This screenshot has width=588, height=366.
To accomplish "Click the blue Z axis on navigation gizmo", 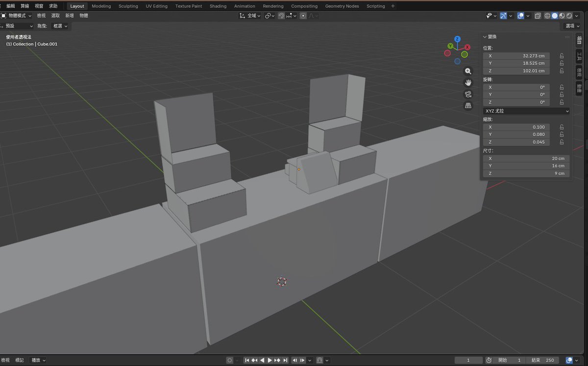I will (x=457, y=39).
